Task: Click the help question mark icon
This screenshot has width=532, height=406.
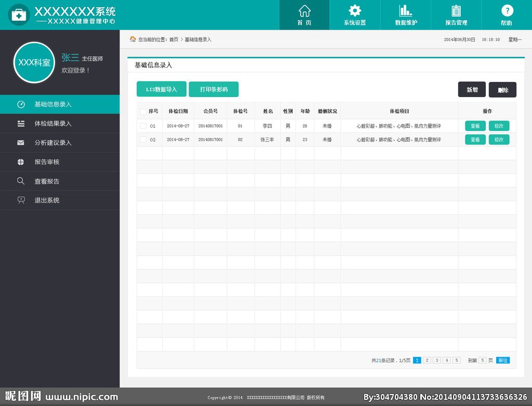Action: click(x=507, y=11)
